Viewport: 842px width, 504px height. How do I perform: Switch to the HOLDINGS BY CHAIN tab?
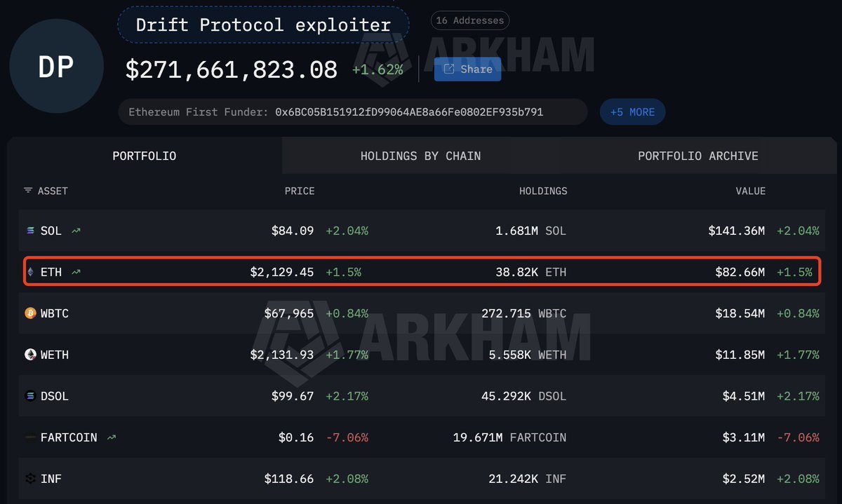coord(420,156)
